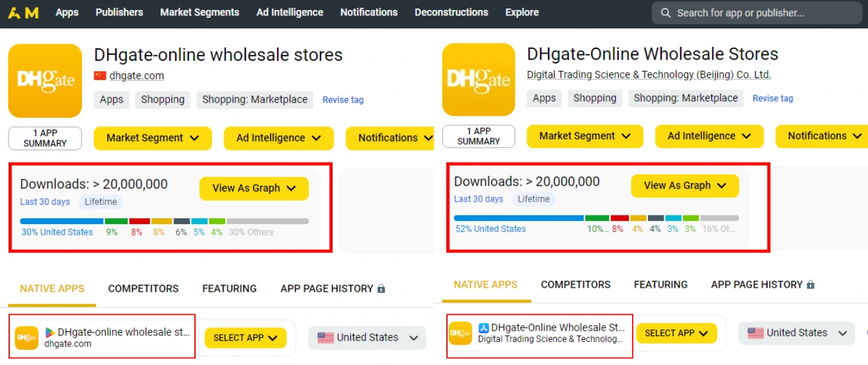Expand Notifications dropdown on the dhgate.com page

pos(390,138)
